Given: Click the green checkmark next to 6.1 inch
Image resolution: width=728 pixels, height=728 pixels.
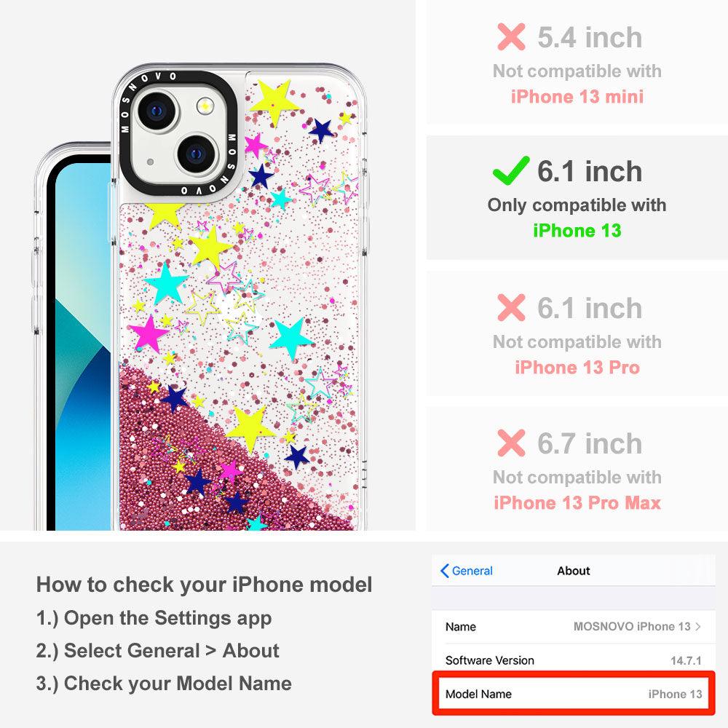Looking at the screenshot, I should [511, 170].
